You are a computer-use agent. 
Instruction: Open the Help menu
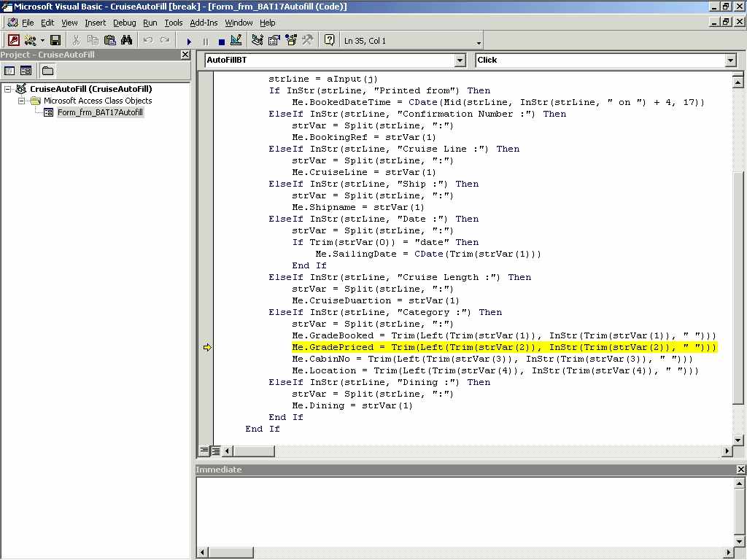[x=267, y=23]
